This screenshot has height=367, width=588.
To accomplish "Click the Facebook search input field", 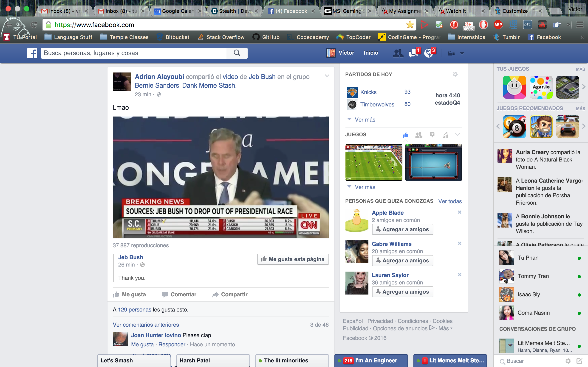I will (134, 53).
